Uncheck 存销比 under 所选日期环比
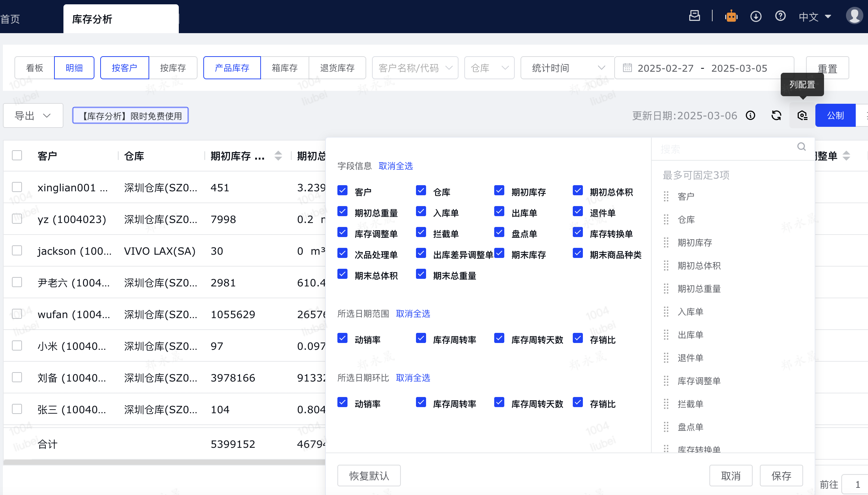Image resolution: width=868 pixels, height=495 pixels. tap(578, 402)
